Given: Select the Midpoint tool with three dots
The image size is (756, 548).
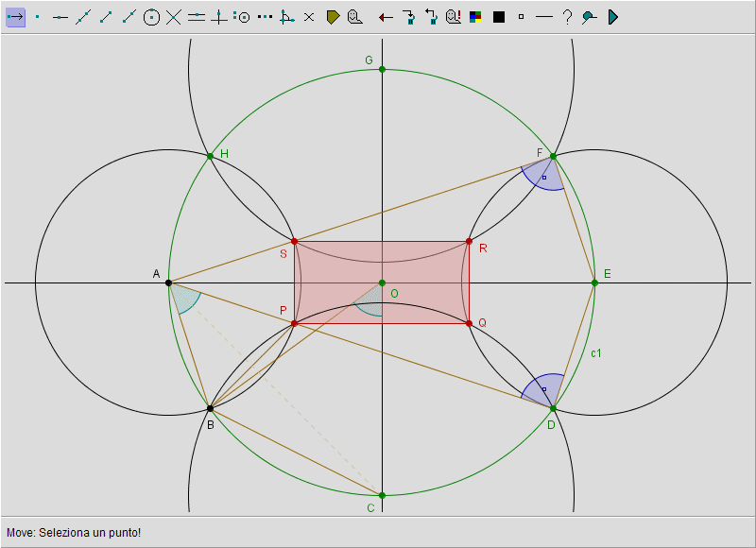Looking at the screenshot, I should tap(265, 17).
